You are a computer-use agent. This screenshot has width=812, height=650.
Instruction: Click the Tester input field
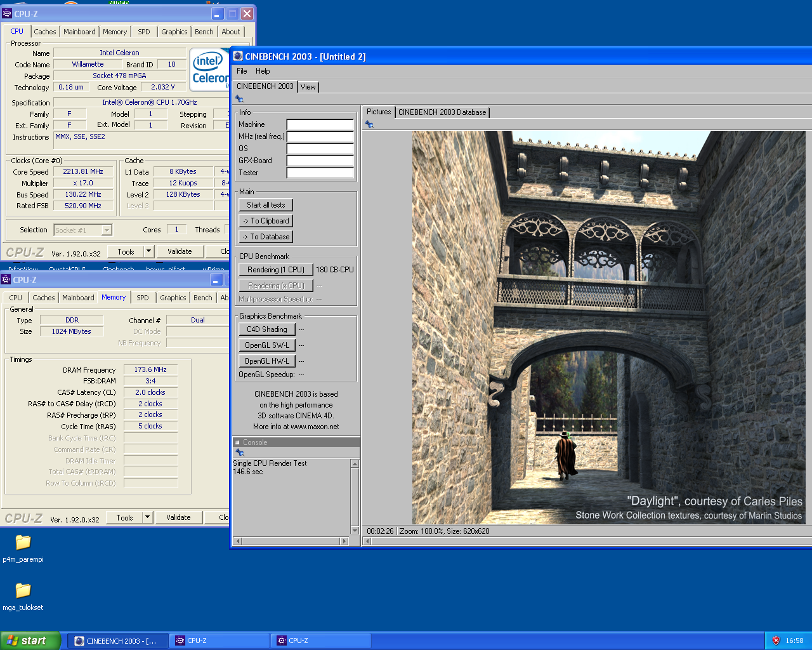(320, 173)
